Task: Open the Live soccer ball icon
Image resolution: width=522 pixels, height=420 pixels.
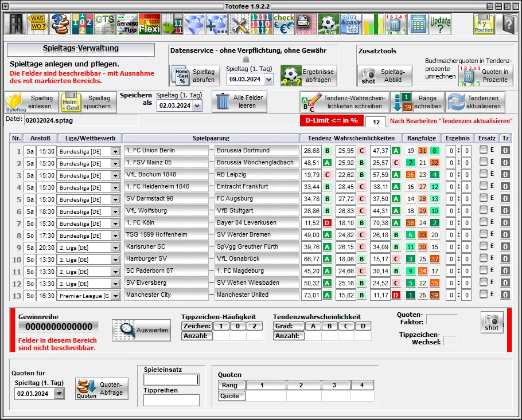Action: [x=328, y=24]
